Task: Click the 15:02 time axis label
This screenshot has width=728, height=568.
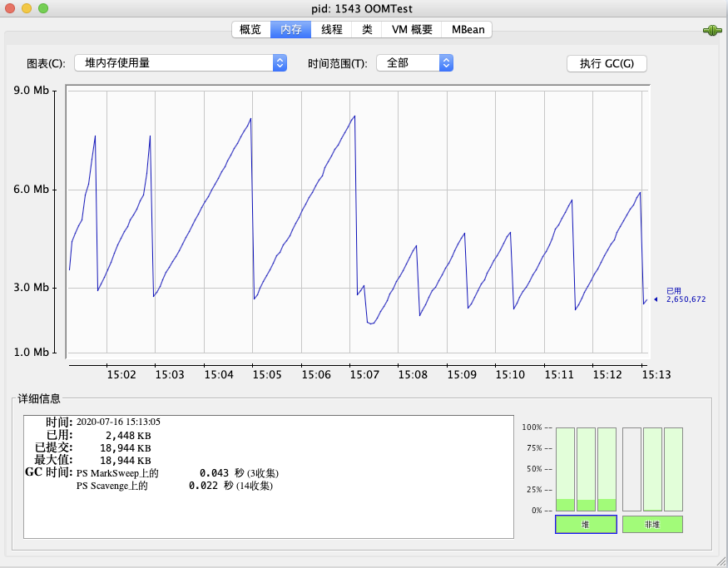Action: (121, 374)
